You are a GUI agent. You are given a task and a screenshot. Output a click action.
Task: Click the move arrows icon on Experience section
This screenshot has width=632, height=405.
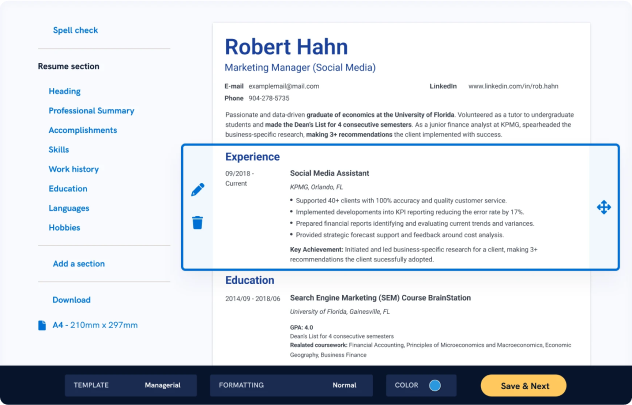pyautogui.click(x=604, y=207)
